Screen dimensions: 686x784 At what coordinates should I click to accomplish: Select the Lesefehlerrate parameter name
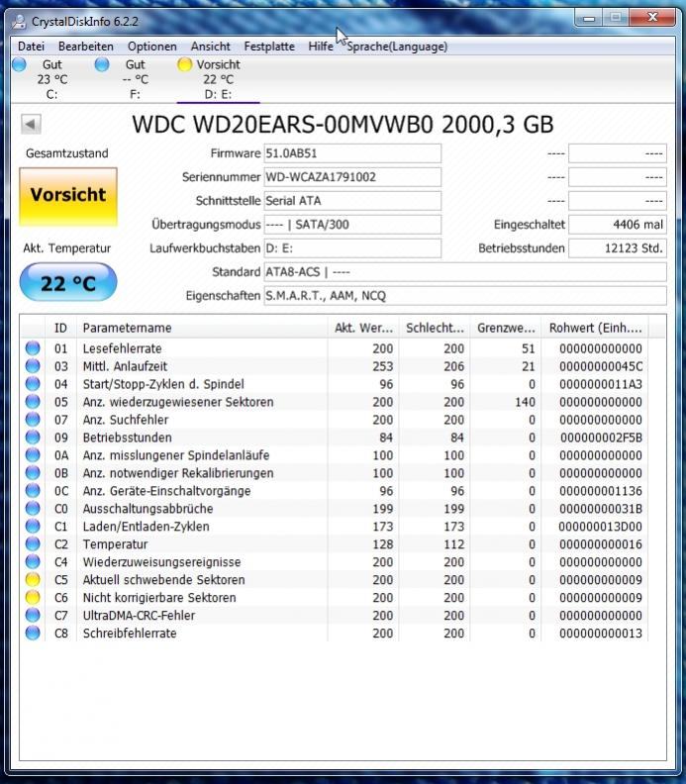pyautogui.click(x=122, y=348)
